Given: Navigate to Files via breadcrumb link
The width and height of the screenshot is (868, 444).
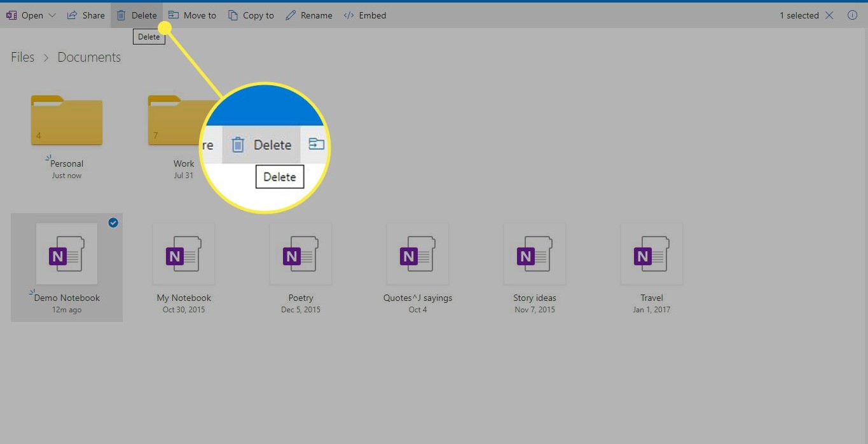Looking at the screenshot, I should coord(22,57).
